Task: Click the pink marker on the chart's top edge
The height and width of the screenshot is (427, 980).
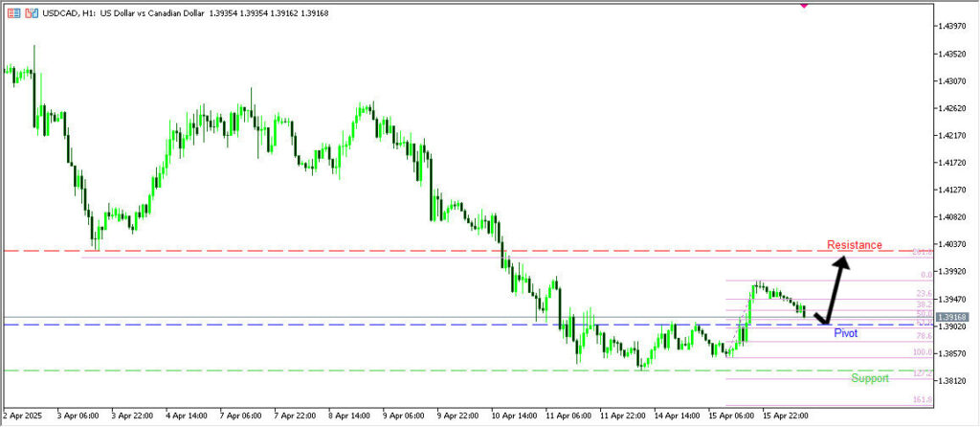Action: point(803,4)
